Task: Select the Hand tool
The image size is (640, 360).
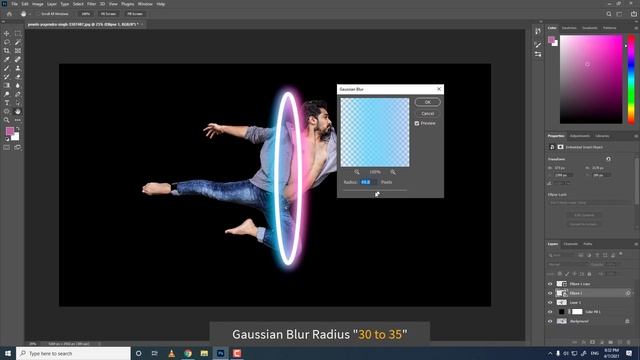Action: (18, 111)
